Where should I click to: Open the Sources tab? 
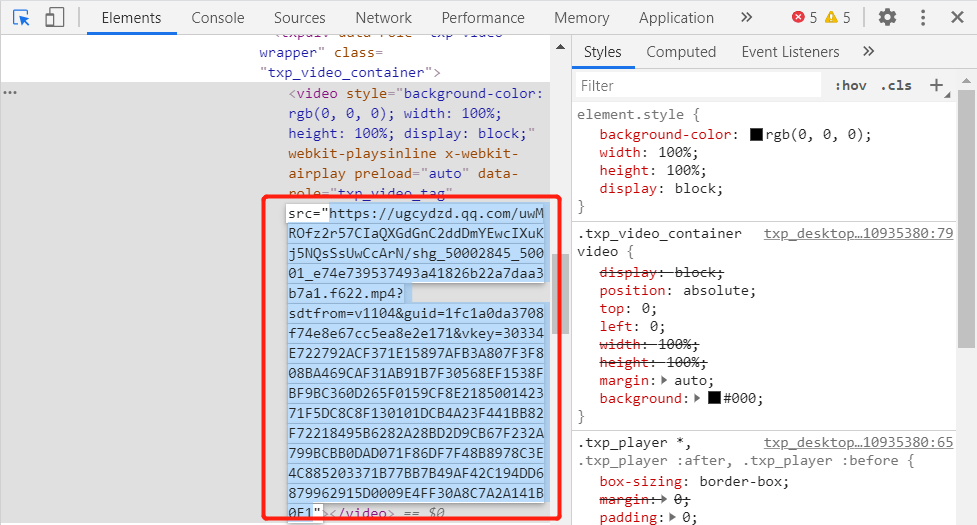[x=300, y=18]
